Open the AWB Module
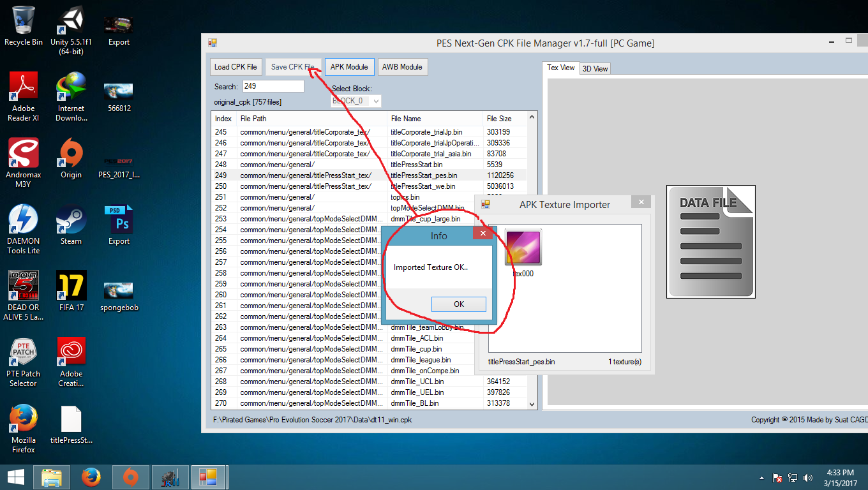This screenshot has height=490, width=868. 402,66
